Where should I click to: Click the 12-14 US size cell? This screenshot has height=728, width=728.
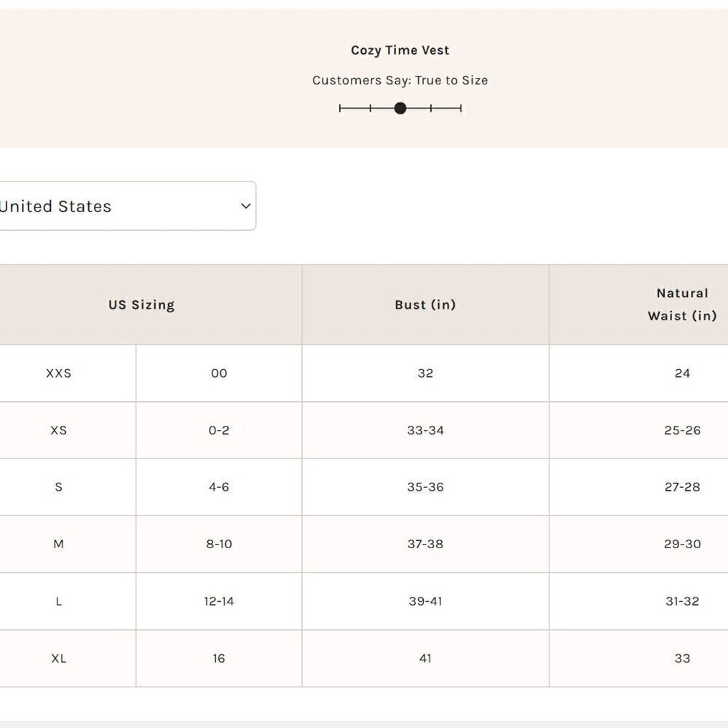coord(219,601)
